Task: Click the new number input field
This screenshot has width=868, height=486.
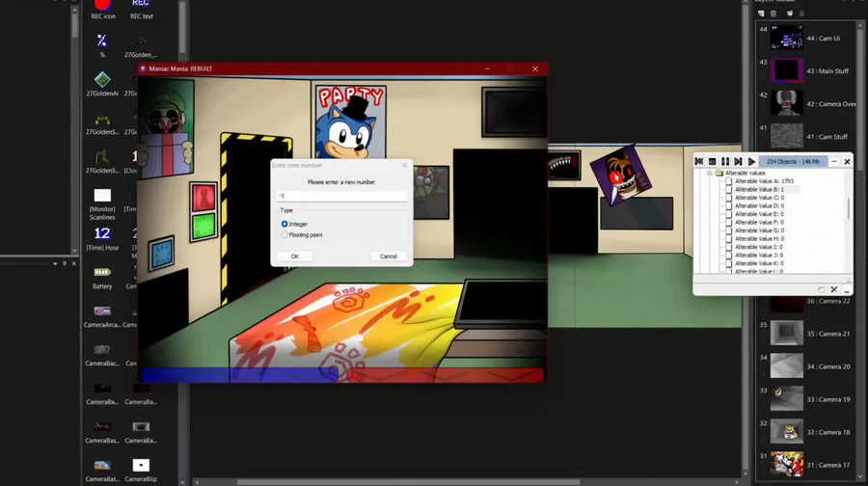Action: [341, 196]
